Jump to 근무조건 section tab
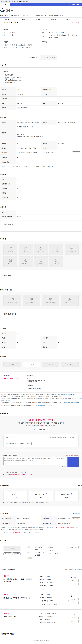The image size is (82, 644). click(x=23, y=19)
